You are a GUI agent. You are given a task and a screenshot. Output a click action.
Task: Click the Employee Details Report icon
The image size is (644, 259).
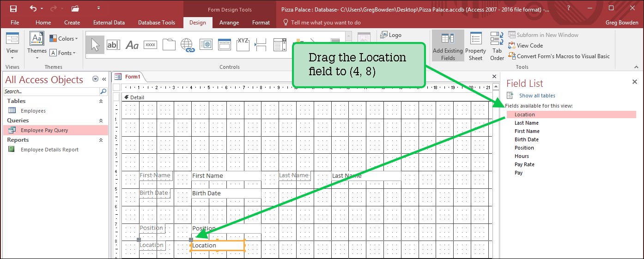pyautogui.click(x=12, y=149)
